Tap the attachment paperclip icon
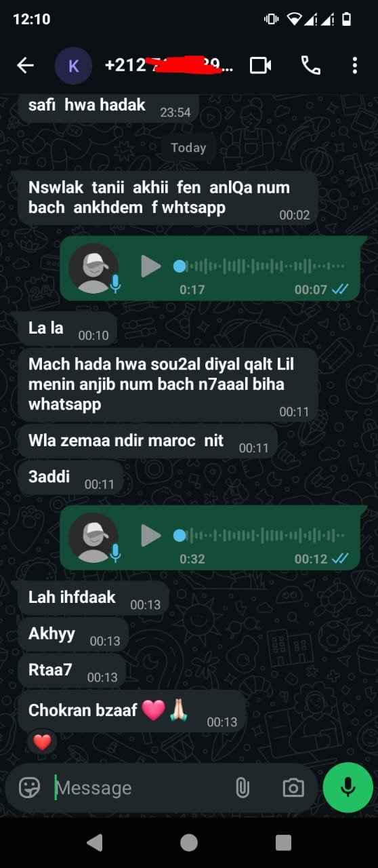 (x=242, y=787)
